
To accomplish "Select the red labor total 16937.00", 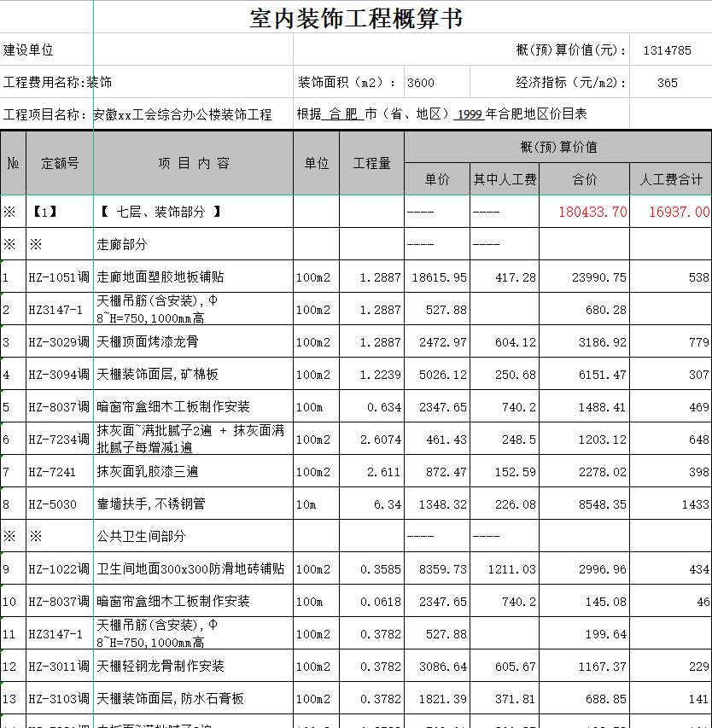I will [679, 213].
